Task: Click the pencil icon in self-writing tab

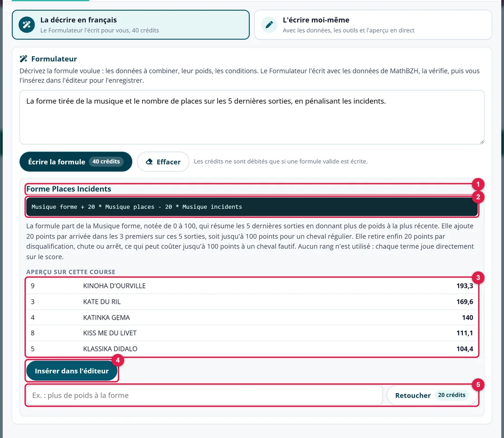Action: pyautogui.click(x=269, y=25)
